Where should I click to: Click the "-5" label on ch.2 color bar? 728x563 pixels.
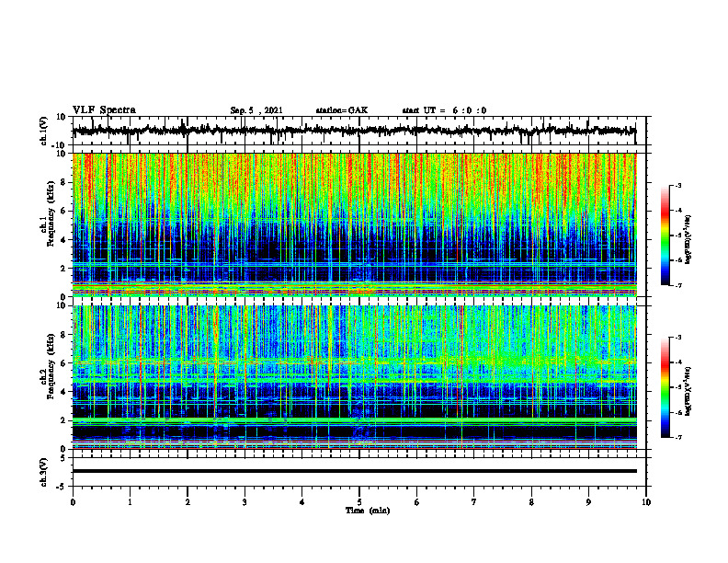point(677,387)
